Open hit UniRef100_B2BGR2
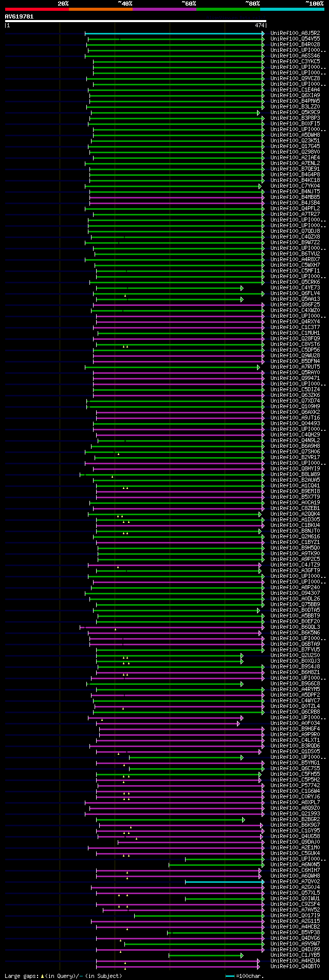 pos(296,820)
